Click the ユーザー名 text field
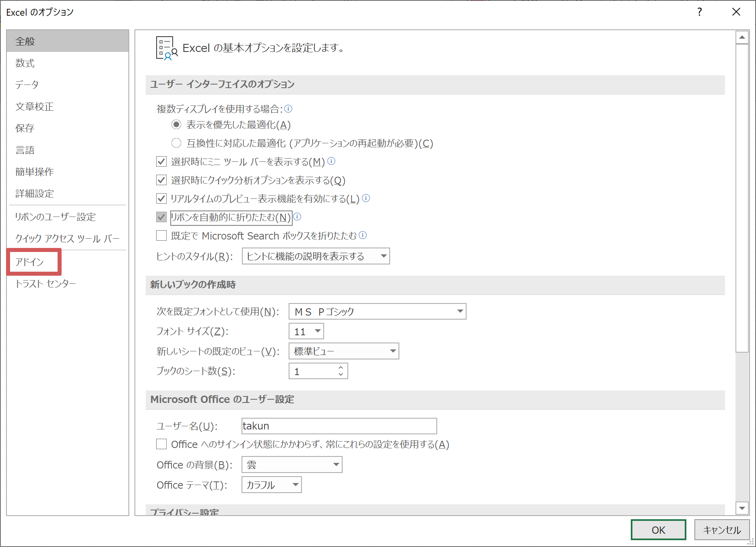 pos(339,426)
